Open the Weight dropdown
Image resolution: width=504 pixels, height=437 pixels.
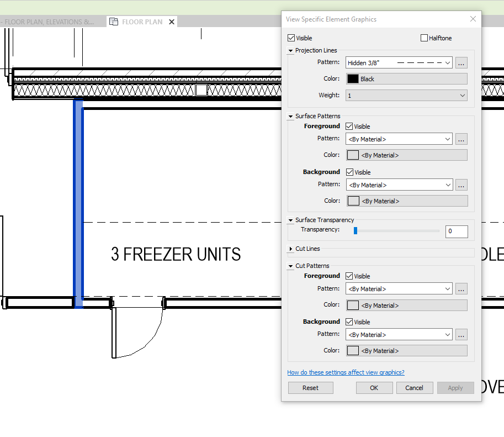pyautogui.click(x=406, y=95)
